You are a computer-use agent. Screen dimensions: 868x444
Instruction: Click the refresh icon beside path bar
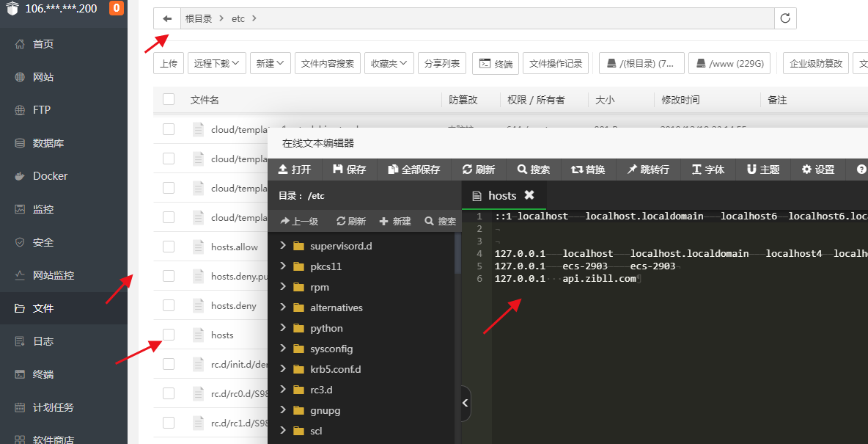pos(785,18)
